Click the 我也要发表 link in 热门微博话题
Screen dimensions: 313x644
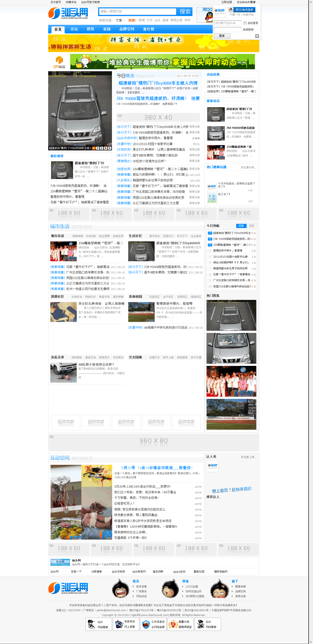(249, 168)
